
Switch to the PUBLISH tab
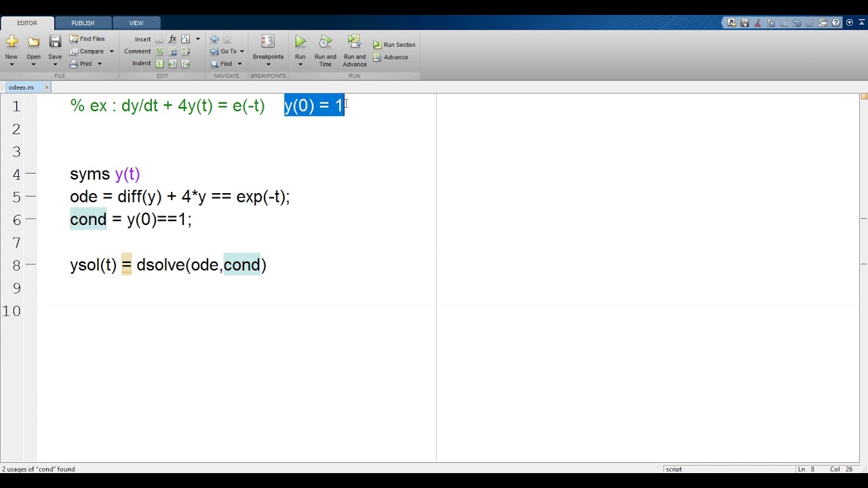pyautogui.click(x=83, y=23)
